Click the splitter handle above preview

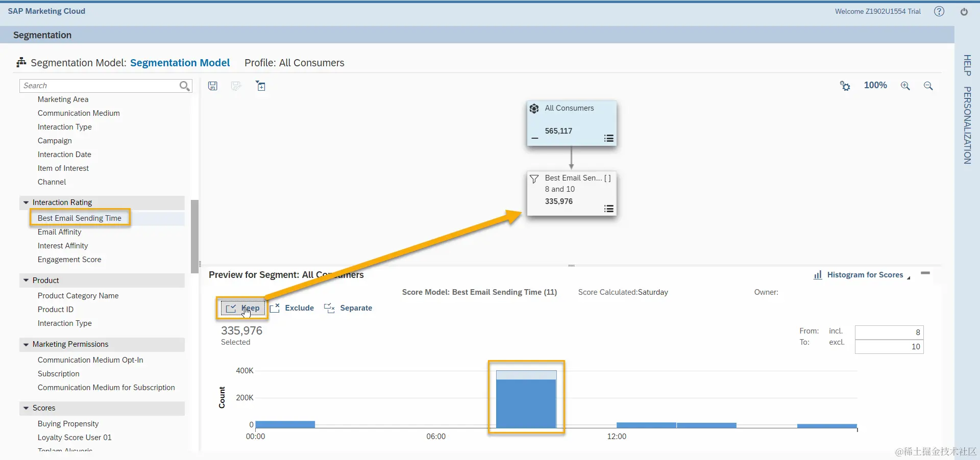point(571,265)
